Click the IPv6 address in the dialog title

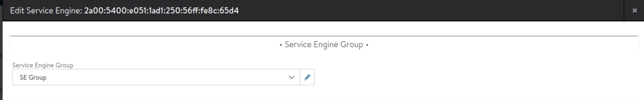tap(161, 11)
